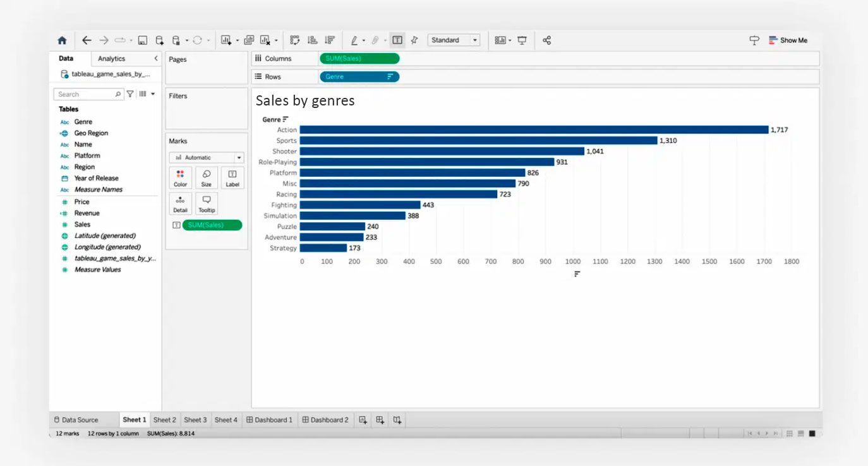Screen dimensions: 868x466
Task: Redo with the forward arrow icon
Action: (x=104, y=40)
